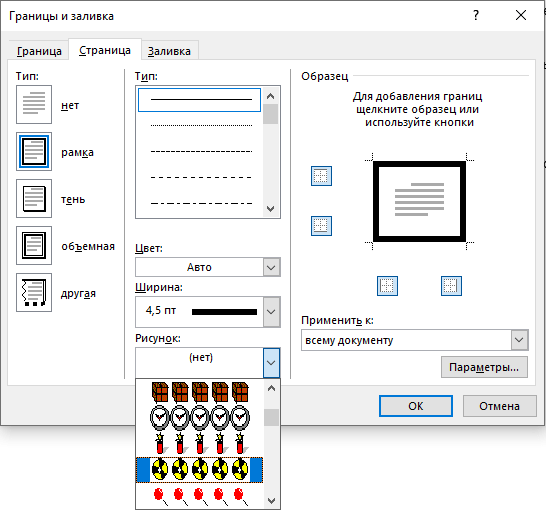Open the "Цвет" Авто color dropdown
This screenshot has height=510, width=546.
(x=208, y=267)
